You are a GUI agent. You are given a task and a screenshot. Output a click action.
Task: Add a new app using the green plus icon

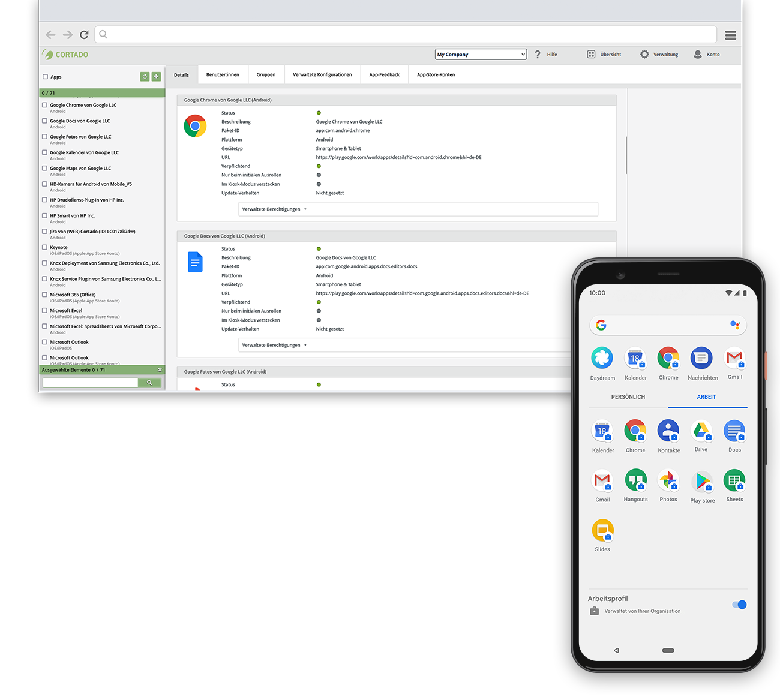coord(156,76)
